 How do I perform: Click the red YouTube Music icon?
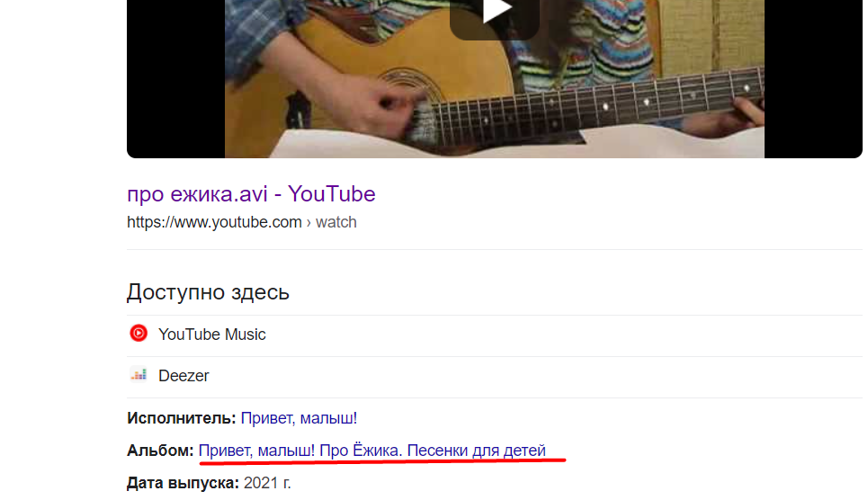(139, 334)
